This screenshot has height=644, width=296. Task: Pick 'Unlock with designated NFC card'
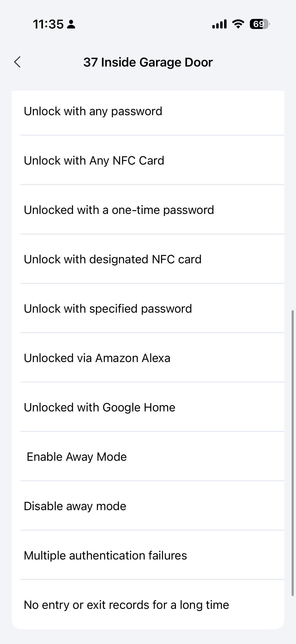[113, 259]
